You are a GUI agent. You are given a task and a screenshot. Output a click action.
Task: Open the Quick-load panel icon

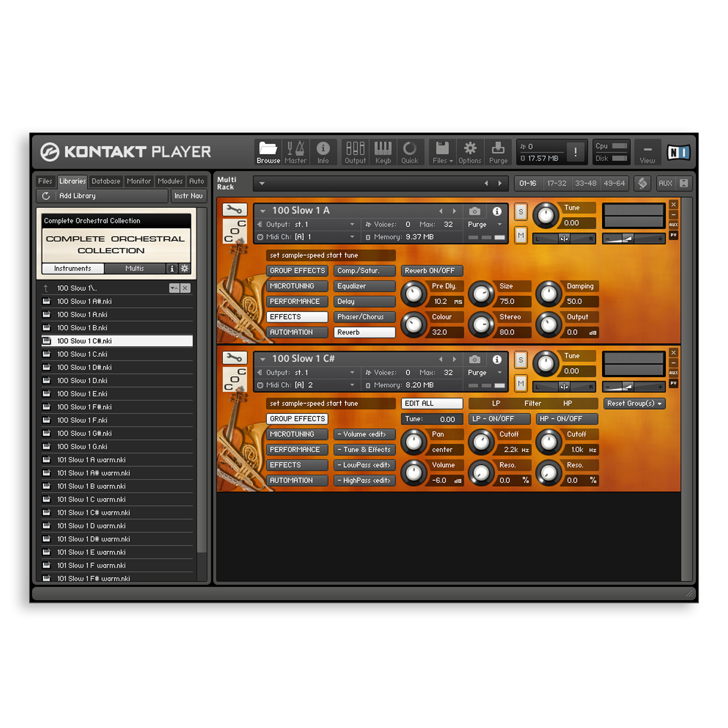411,152
